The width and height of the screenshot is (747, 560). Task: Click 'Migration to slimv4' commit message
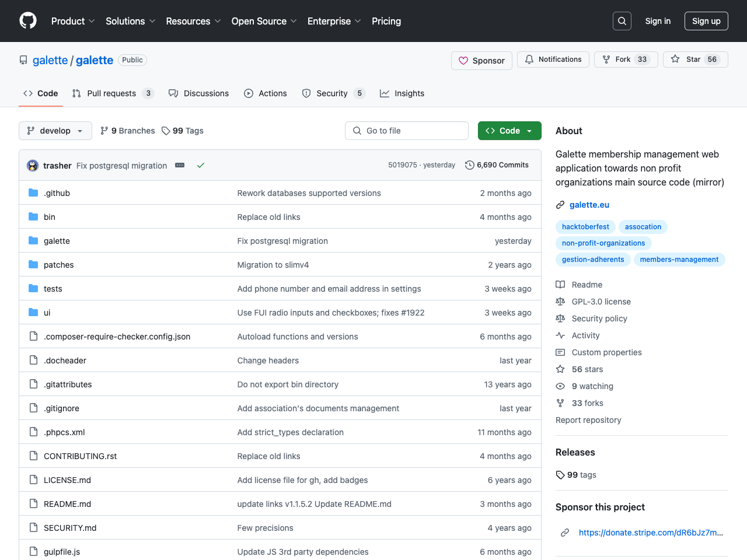click(273, 265)
